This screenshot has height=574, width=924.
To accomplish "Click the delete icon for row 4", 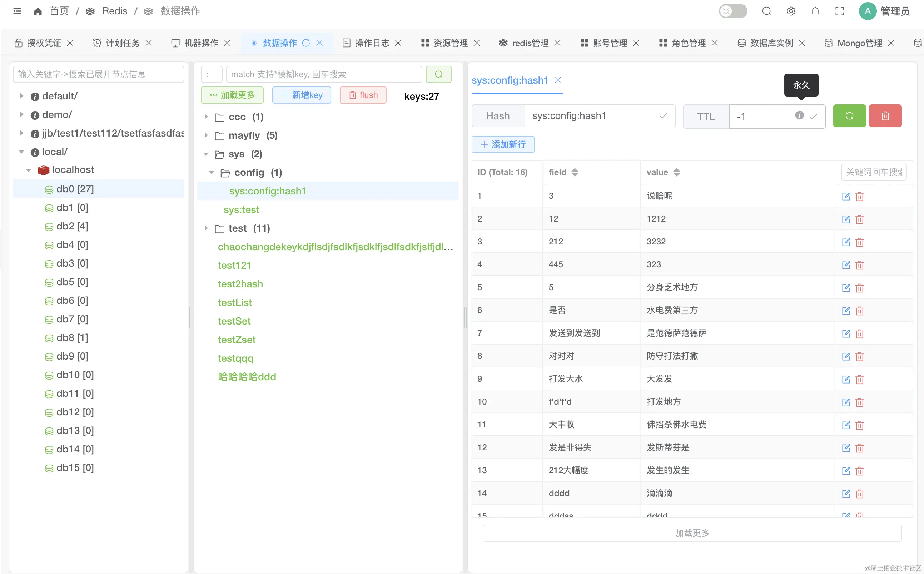I will tap(859, 265).
